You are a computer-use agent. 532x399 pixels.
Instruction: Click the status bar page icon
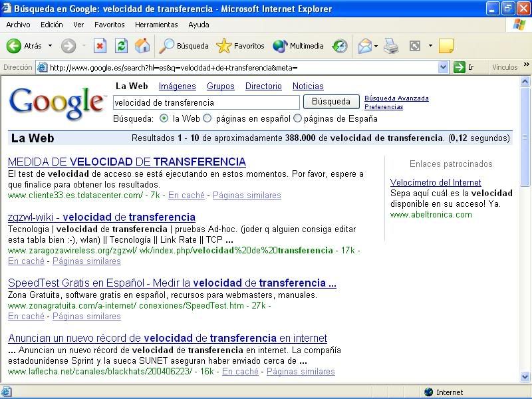coord(7,392)
